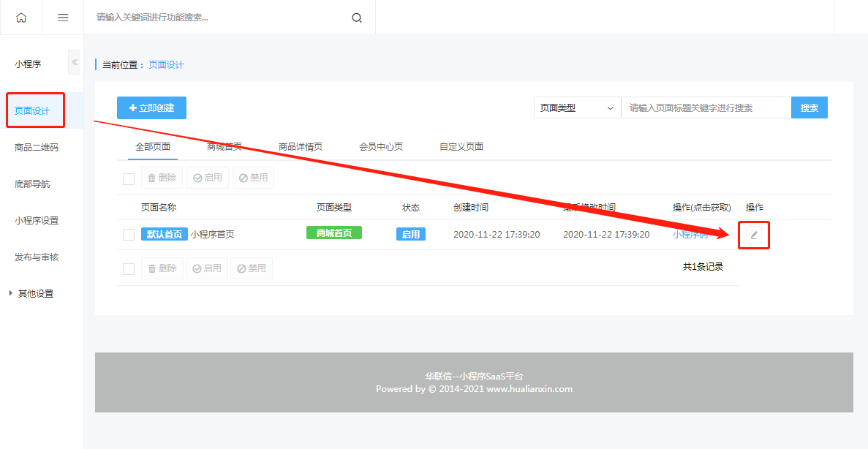Click the 创建时间 column header
868x449 pixels.
coord(471,208)
